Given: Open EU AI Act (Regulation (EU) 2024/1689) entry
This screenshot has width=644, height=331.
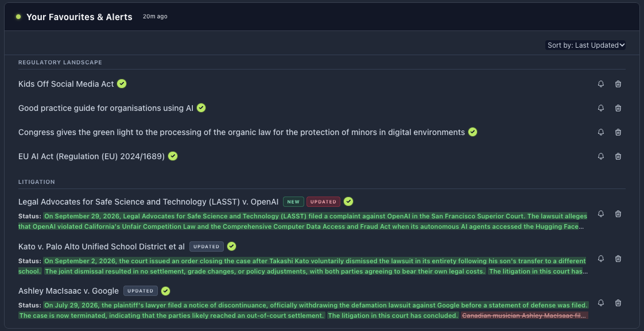Looking at the screenshot, I should coord(92,156).
